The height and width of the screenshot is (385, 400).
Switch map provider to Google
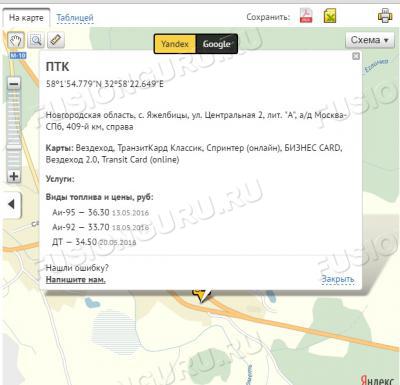tap(217, 44)
